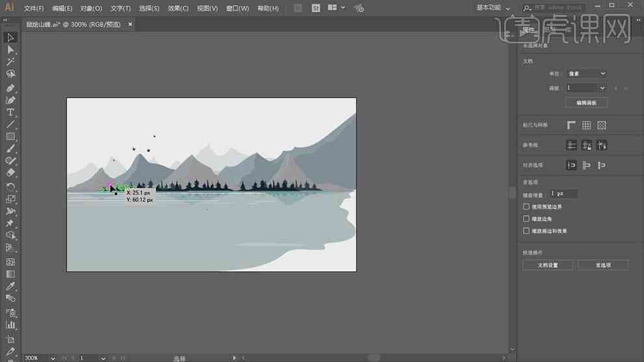Screen dimensions: 644x362
Task: Open the 效果(C) menu
Action: tap(178, 8)
